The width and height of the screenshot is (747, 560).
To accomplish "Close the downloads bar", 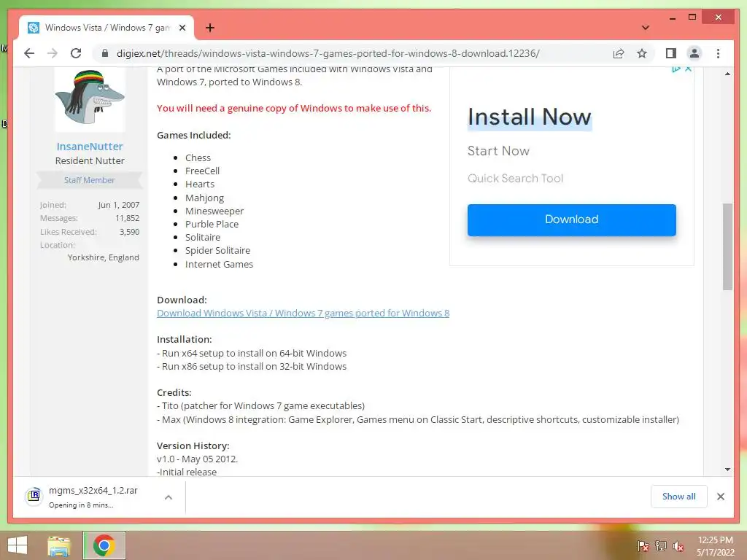I will tap(720, 497).
